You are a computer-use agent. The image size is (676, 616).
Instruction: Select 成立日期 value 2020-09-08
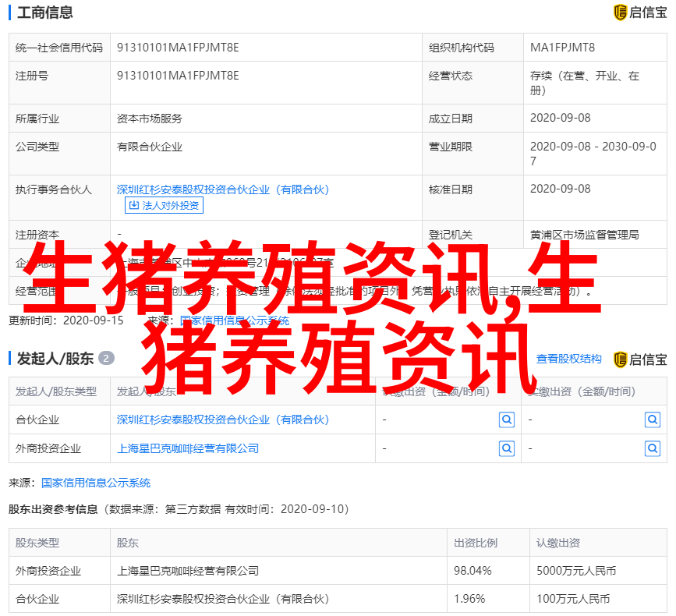[x=560, y=118]
